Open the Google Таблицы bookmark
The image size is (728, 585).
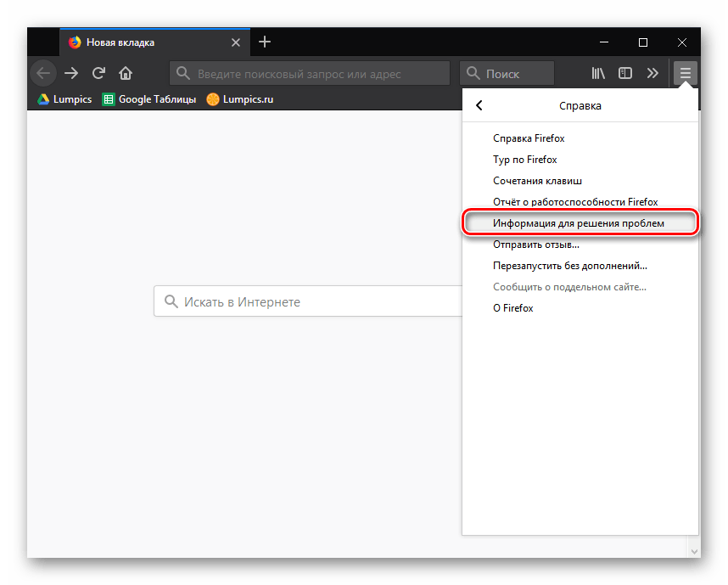click(x=149, y=99)
